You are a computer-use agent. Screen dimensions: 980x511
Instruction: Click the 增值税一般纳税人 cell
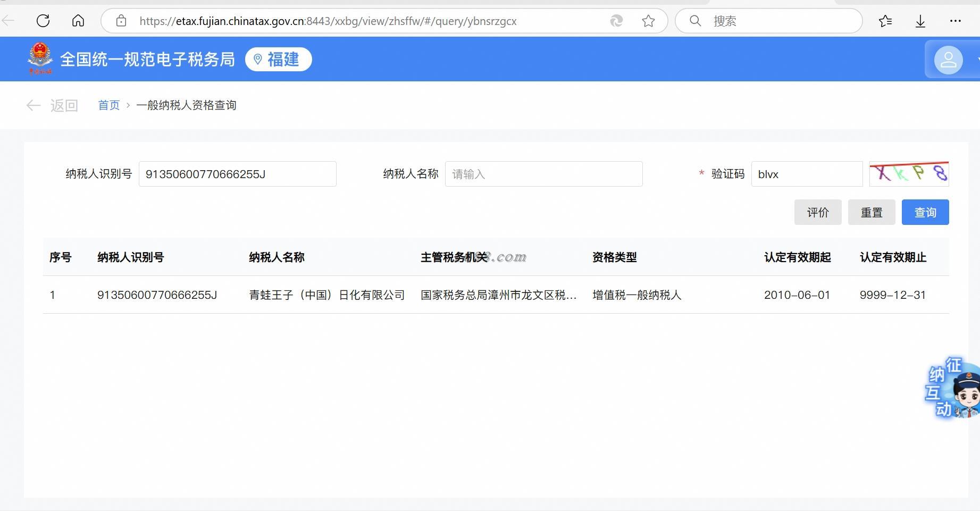[x=636, y=295]
